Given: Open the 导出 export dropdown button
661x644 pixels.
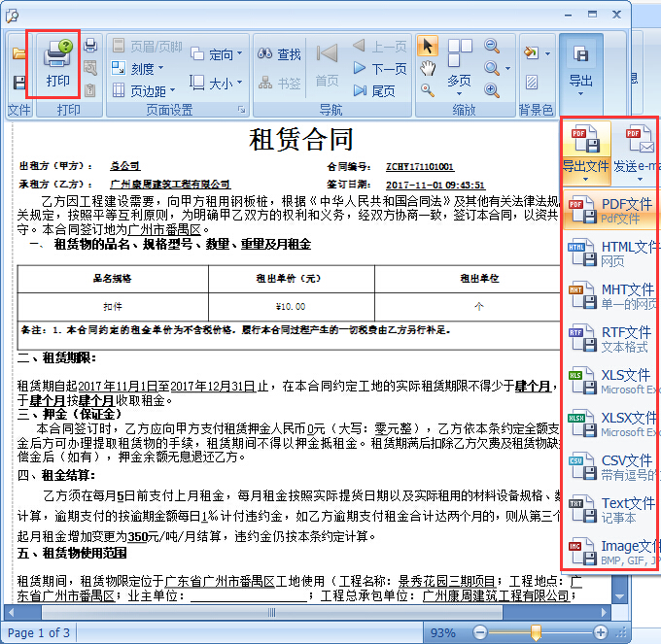Looking at the screenshot, I should [580, 66].
